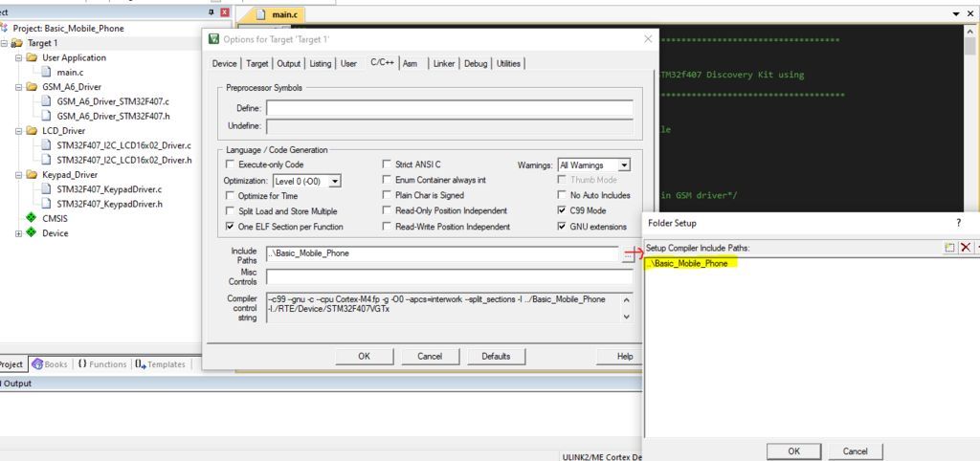Click the User Application folder icon
The width and height of the screenshot is (980, 461).
pyautogui.click(x=32, y=57)
